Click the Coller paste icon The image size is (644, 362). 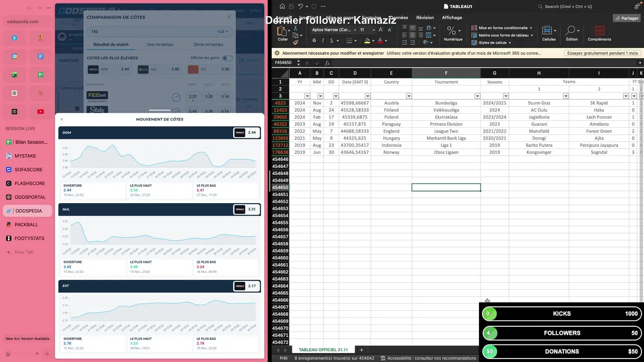coord(283,32)
